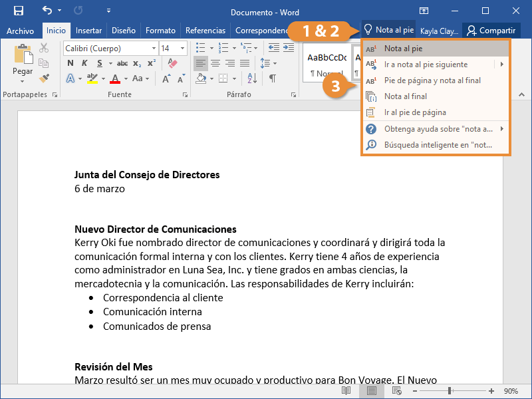
Task: Open text effects with the glowing A icon
Action: pyautogui.click(x=70, y=78)
